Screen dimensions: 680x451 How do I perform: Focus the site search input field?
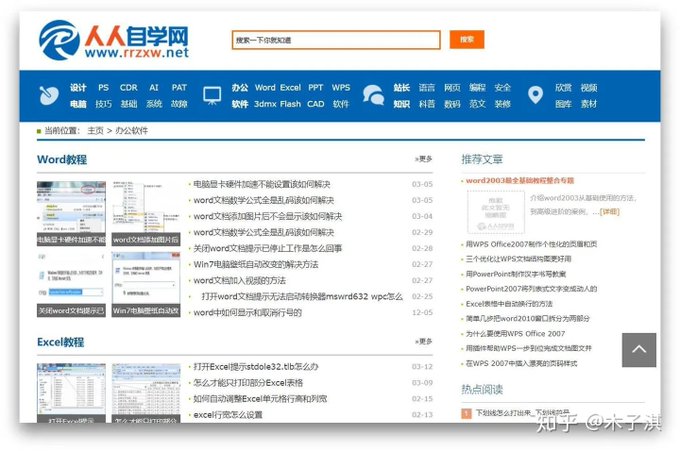336,40
